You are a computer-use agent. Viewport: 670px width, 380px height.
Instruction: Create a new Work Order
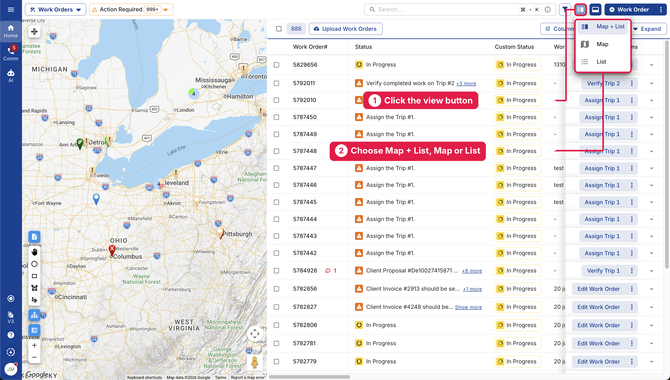pos(629,9)
